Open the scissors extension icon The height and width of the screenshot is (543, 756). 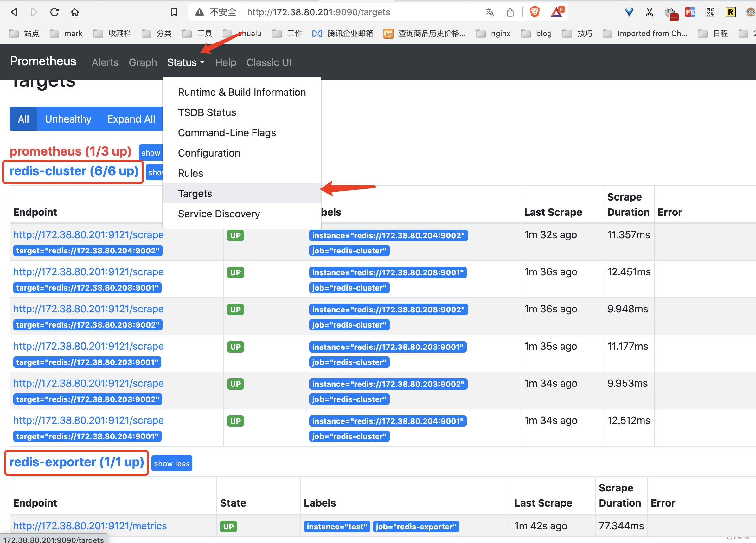[x=649, y=12]
